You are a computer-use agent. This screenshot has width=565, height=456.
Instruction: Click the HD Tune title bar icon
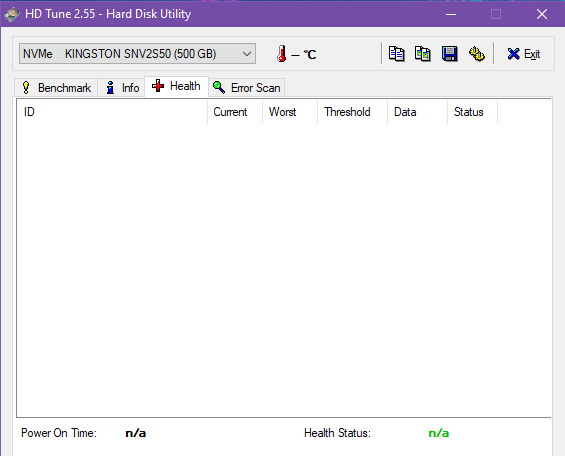click(12, 14)
